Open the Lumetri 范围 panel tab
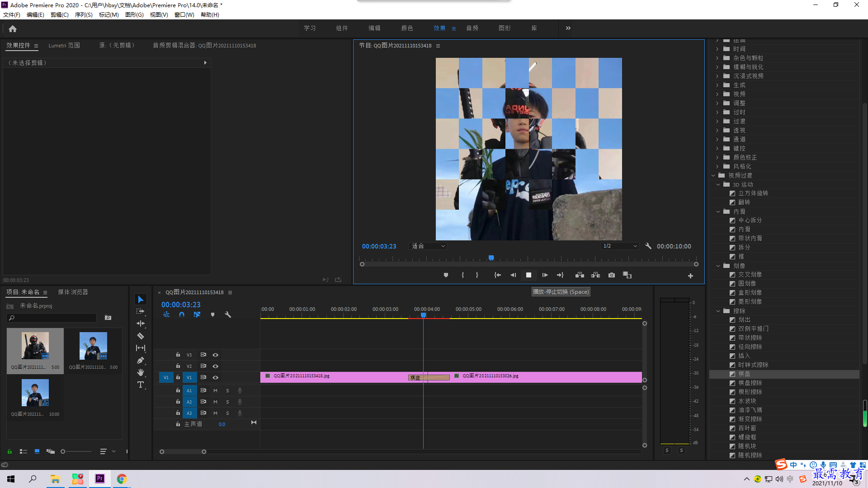Image resolution: width=868 pixels, height=488 pixels. 64,46
